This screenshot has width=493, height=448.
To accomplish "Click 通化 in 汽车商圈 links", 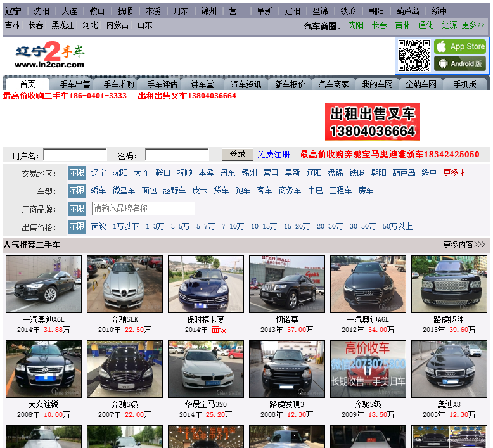I will click(426, 25).
